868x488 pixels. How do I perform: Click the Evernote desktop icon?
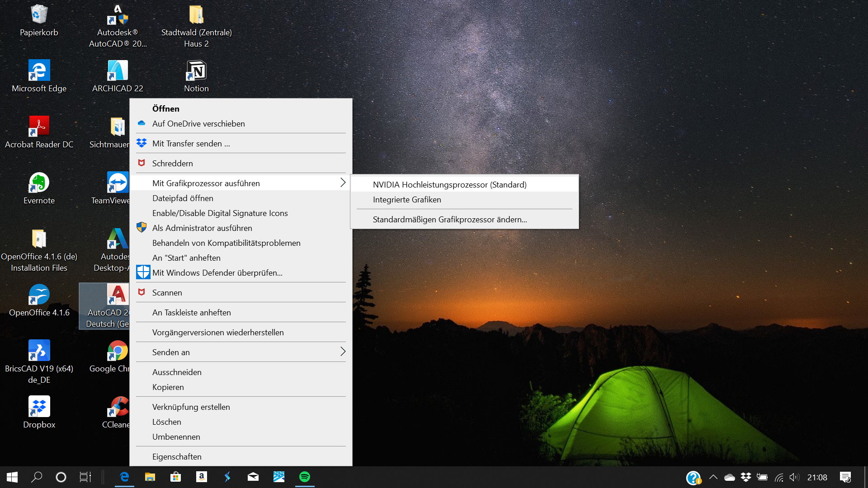pyautogui.click(x=39, y=183)
